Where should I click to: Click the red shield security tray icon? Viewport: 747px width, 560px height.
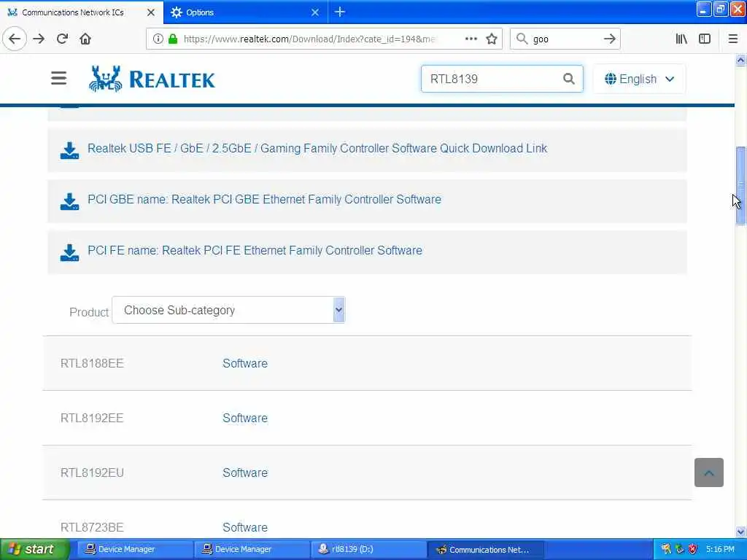[692, 549]
